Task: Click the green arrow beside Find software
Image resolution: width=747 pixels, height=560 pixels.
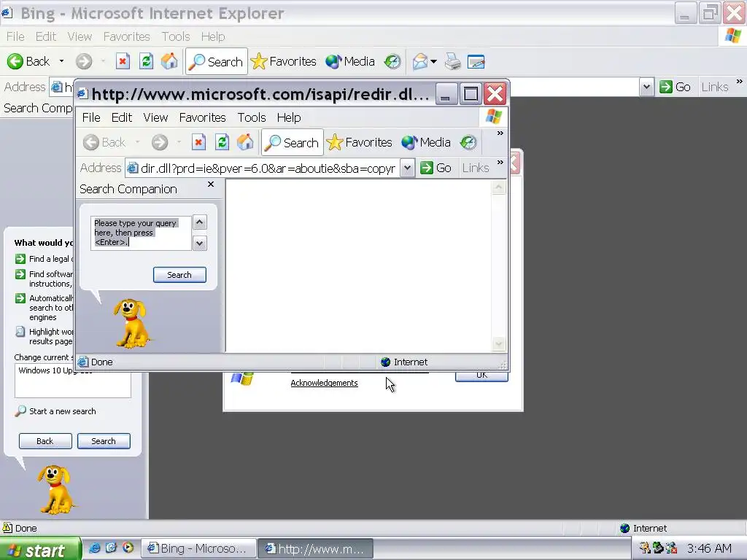Action: (x=20, y=274)
